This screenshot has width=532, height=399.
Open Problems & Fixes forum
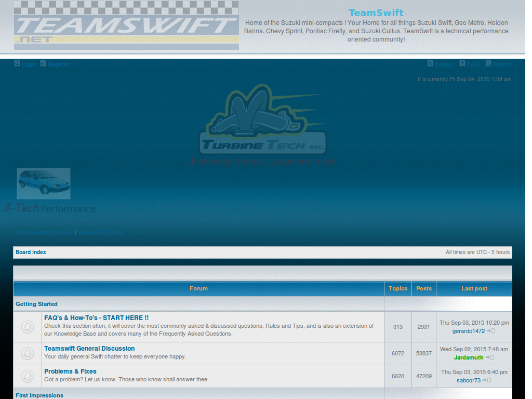pos(70,371)
